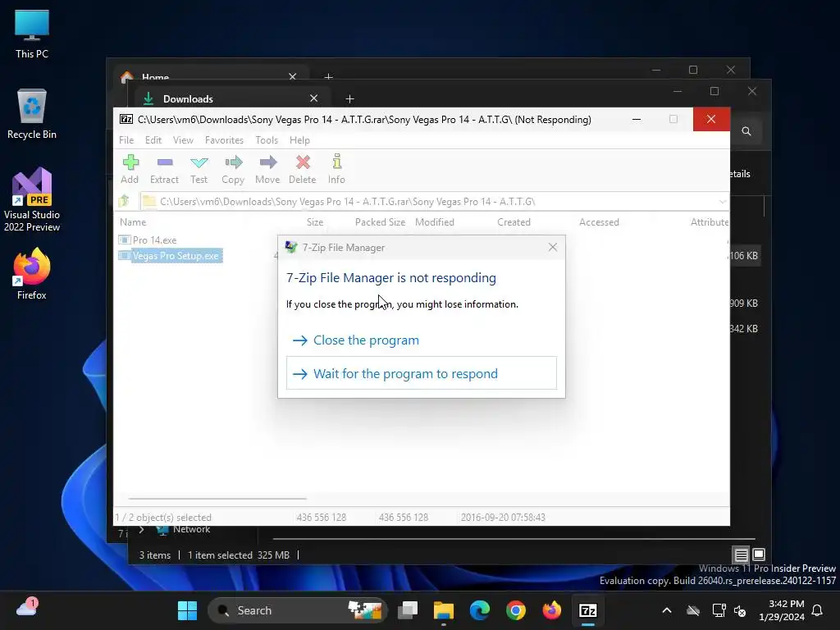840x630 pixels.
Task: Click the Test toolbar icon
Action: (199, 169)
